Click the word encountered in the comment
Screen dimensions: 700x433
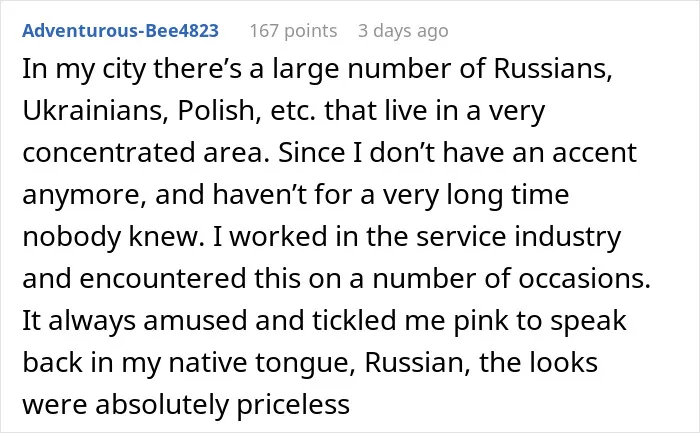163,279
